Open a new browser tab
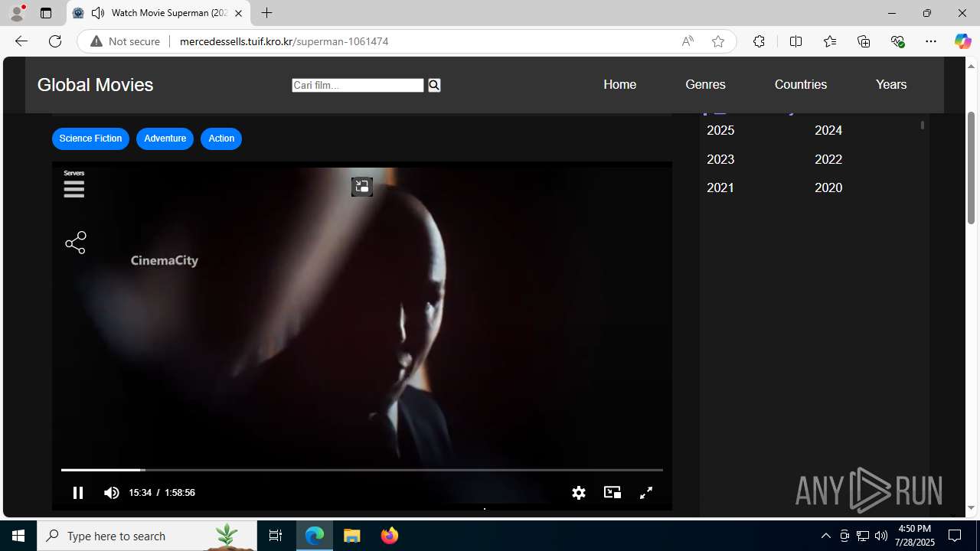980x551 pixels. 266,13
